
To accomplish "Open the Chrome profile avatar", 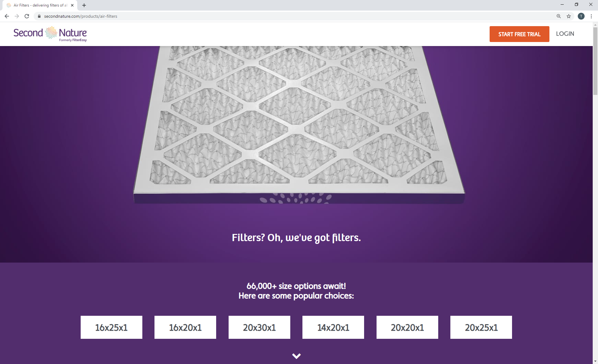I will (581, 16).
